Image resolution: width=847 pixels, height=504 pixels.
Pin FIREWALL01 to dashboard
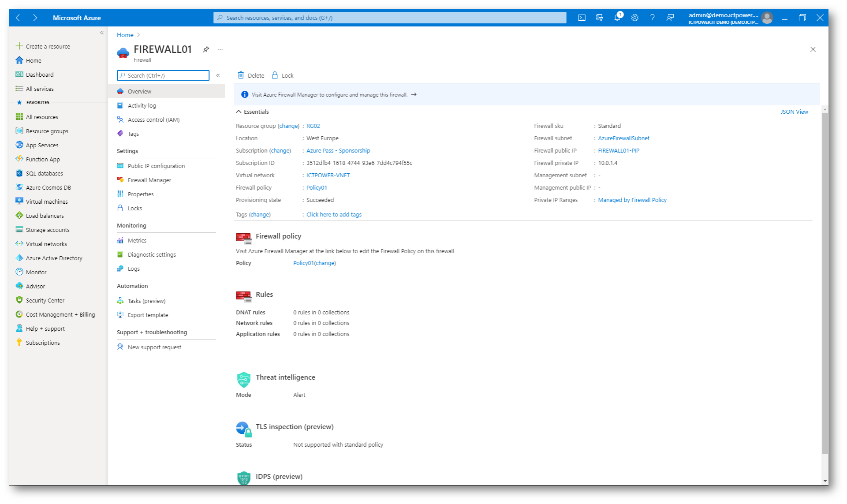click(x=206, y=49)
